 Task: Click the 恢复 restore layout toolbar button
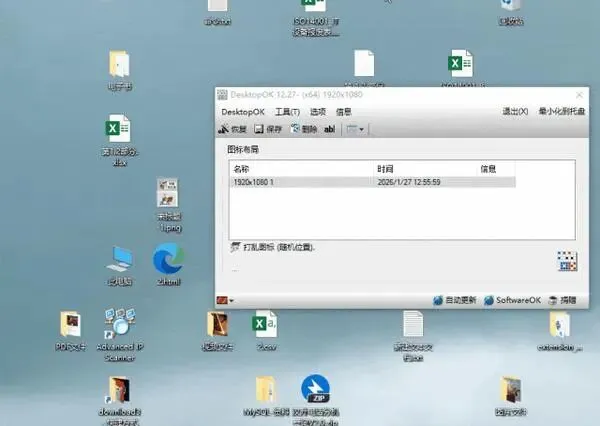pos(233,129)
